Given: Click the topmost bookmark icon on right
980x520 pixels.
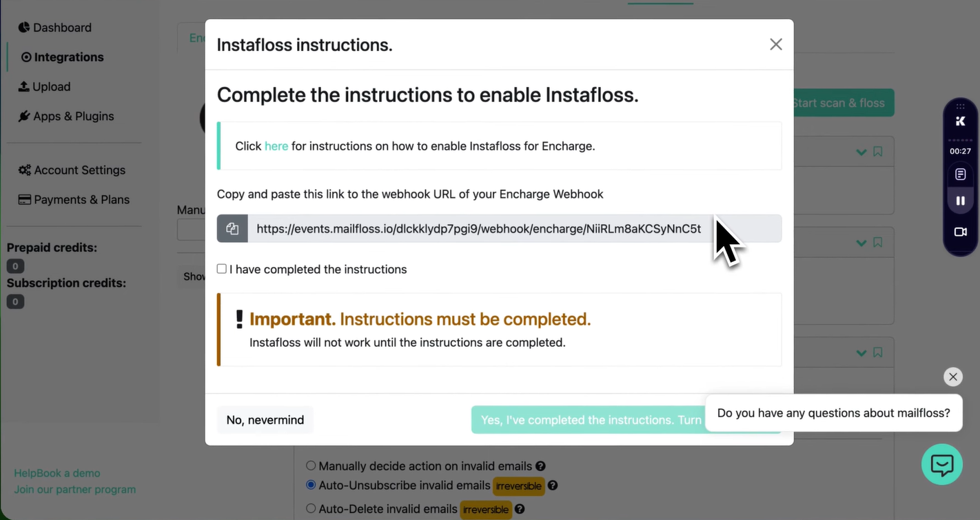Looking at the screenshot, I should coord(877,152).
